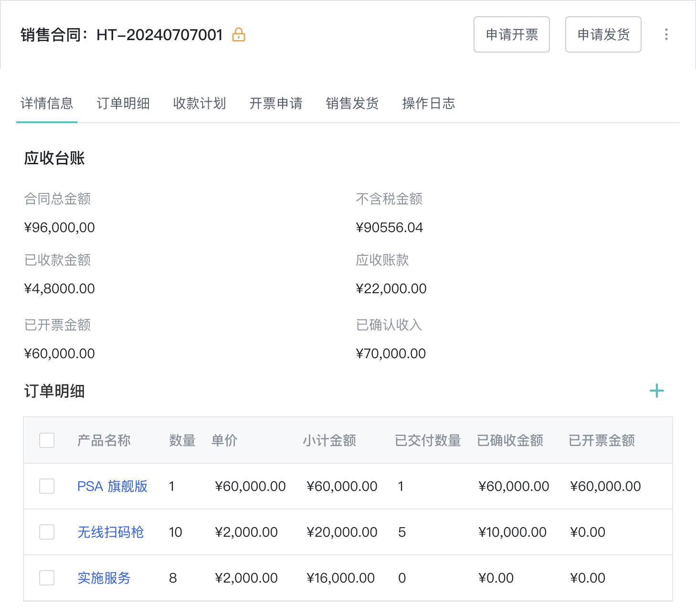Viewport: 696px width, 616px height.
Task: Check the PSA 旗舰版 row checkbox
Action: 47,486
